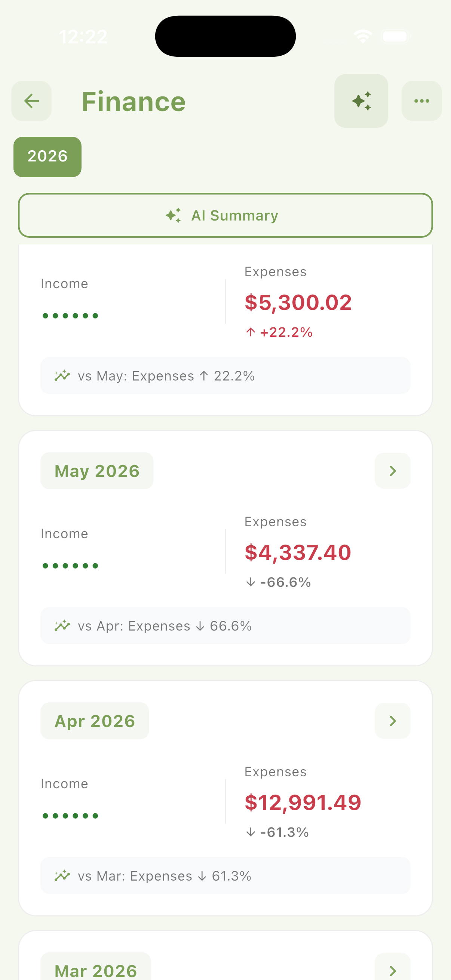Expand Mar 2026 card chevron

pos(392,968)
